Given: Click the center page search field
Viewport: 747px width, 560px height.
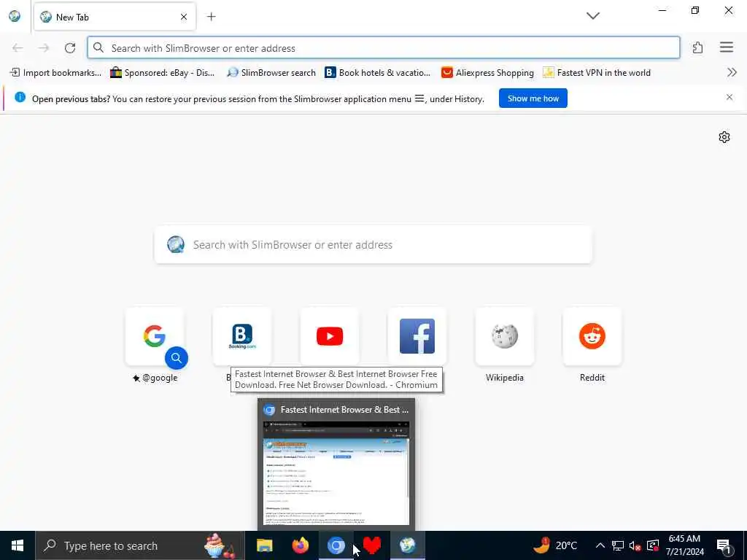Looking at the screenshot, I should point(373,245).
